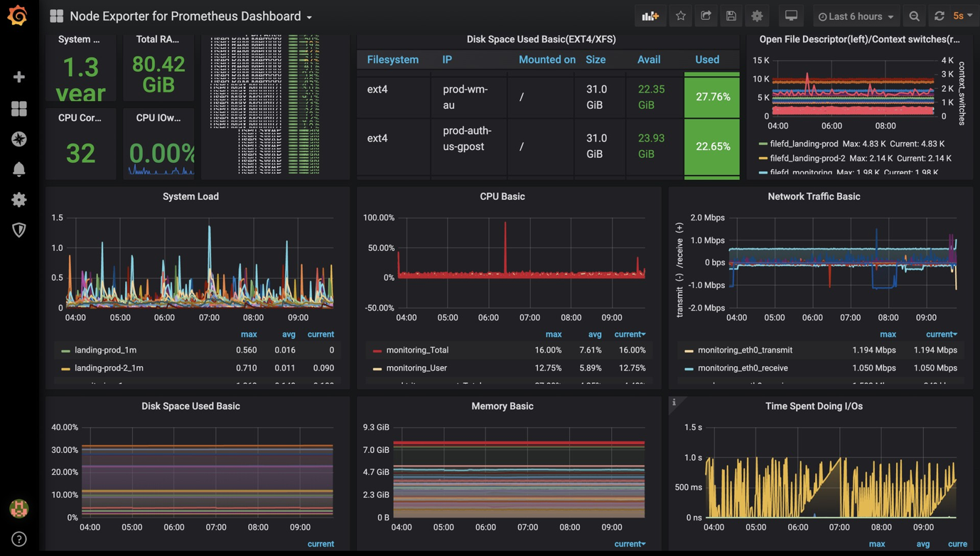980x556 pixels.
Task: Sort System Load legend by avg
Action: (289, 334)
